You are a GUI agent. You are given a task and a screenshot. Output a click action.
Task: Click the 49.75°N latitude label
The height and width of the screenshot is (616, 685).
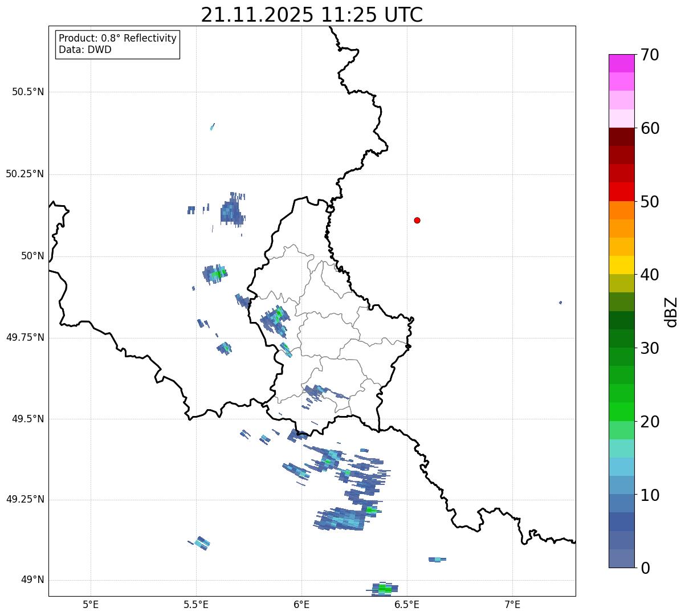25,337
